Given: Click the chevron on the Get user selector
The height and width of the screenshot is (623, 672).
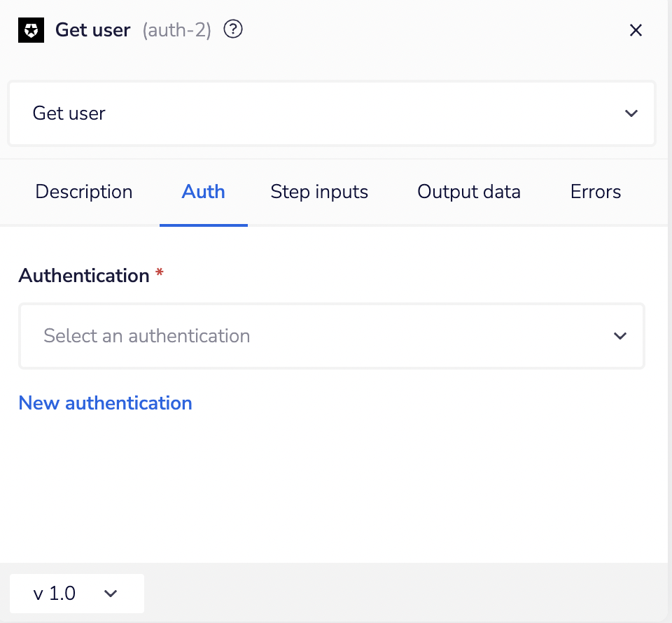Looking at the screenshot, I should [x=631, y=113].
